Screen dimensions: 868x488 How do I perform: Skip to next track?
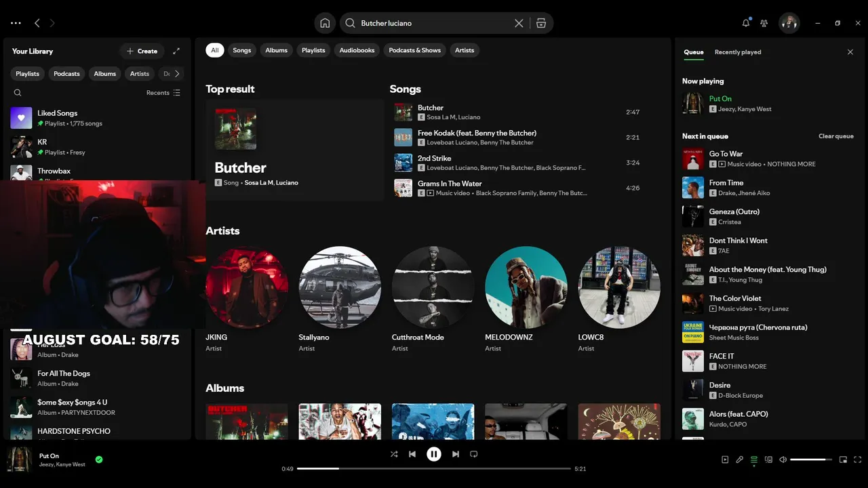click(456, 454)
